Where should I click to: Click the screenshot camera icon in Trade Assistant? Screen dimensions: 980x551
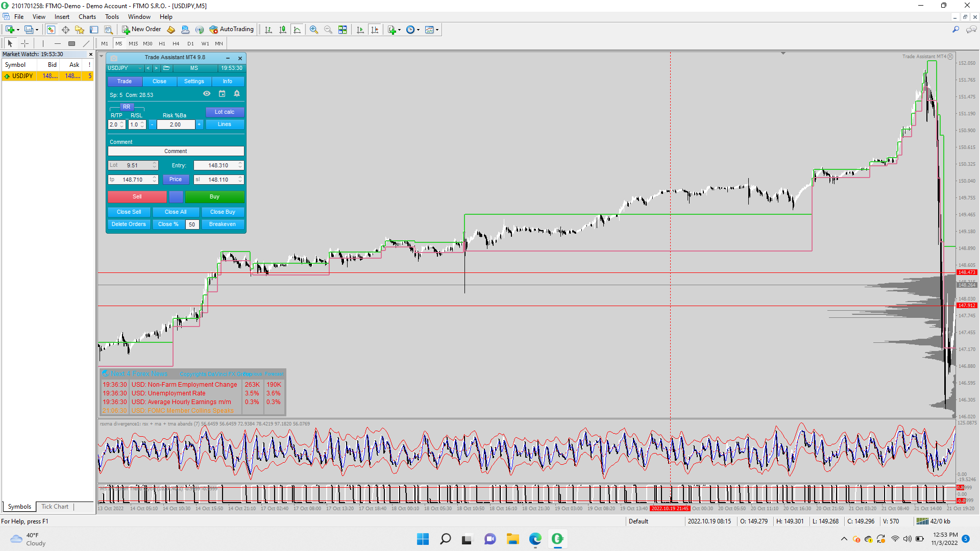click(114, 58)
